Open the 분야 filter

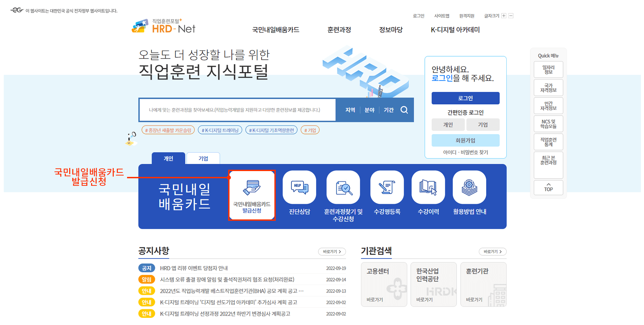tap(370, 110)
